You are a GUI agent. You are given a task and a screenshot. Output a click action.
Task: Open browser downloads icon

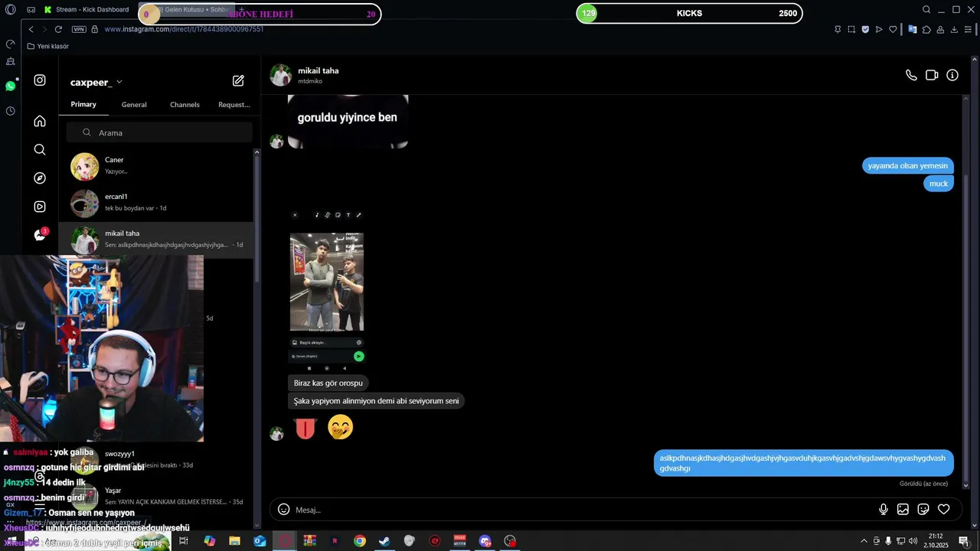pos(954,29)
